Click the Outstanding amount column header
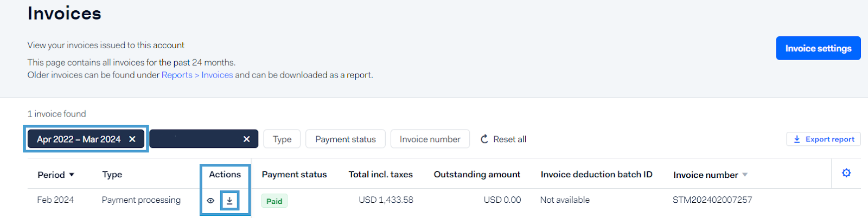868x218 pixels. pyautogui.click(x=476, y=175)
